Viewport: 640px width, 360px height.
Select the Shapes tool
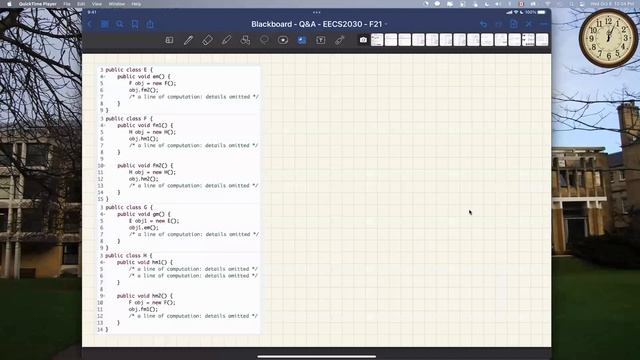[245, 40]
